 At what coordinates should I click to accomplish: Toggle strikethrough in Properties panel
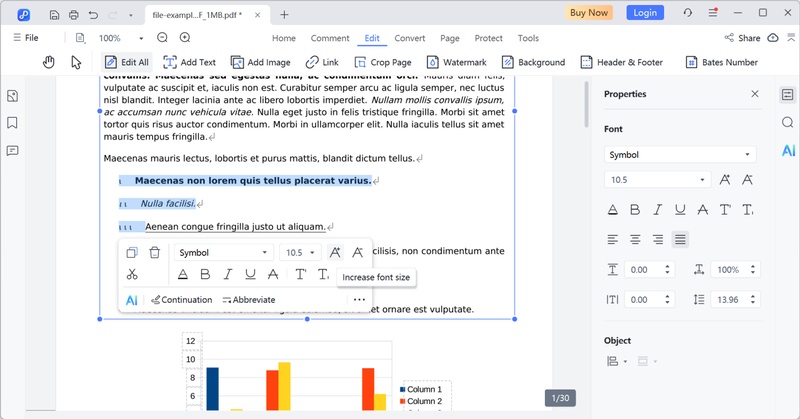[x=703, y=210]
